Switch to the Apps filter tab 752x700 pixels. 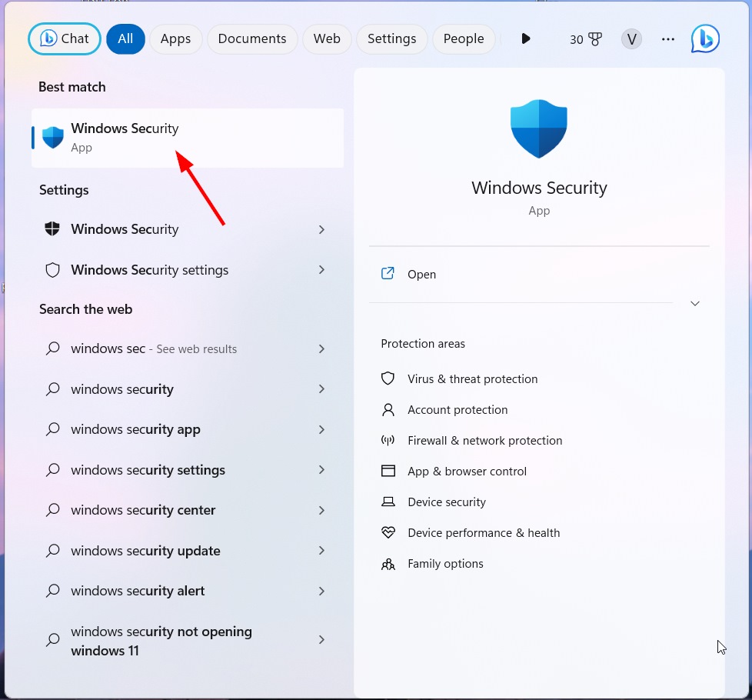point(175,39)
